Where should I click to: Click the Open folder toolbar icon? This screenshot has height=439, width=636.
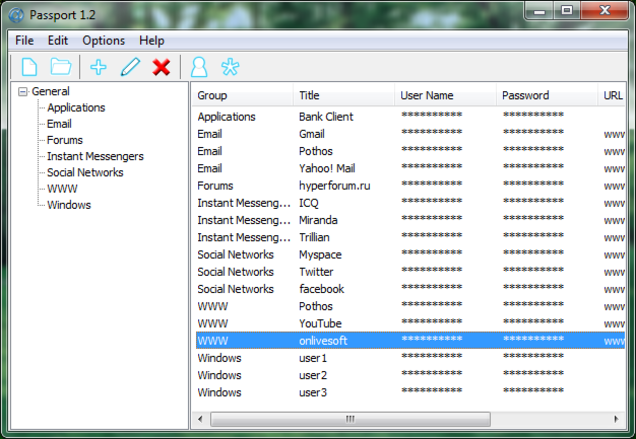pyautogui.click(x=61, y=67)
